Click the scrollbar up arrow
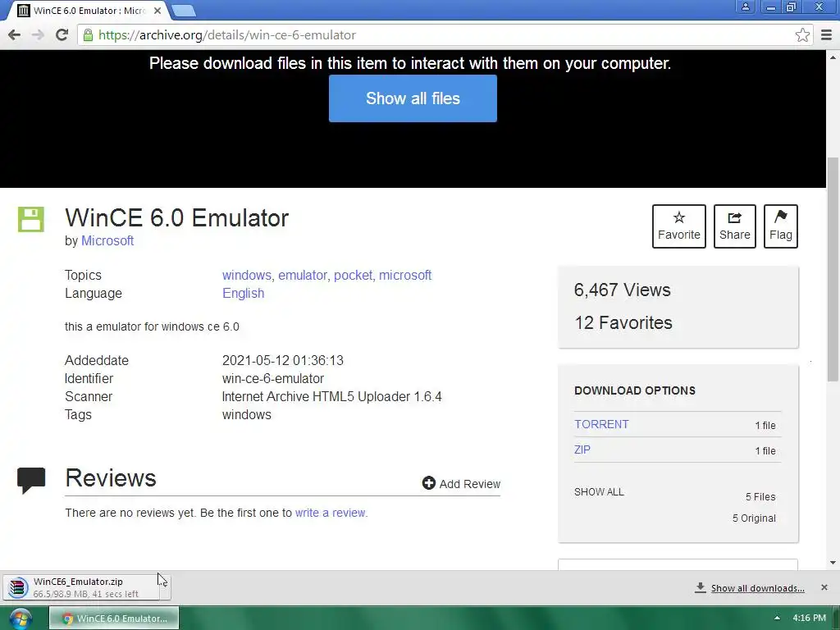Screen dimensions: 840x630 [833, 57]
